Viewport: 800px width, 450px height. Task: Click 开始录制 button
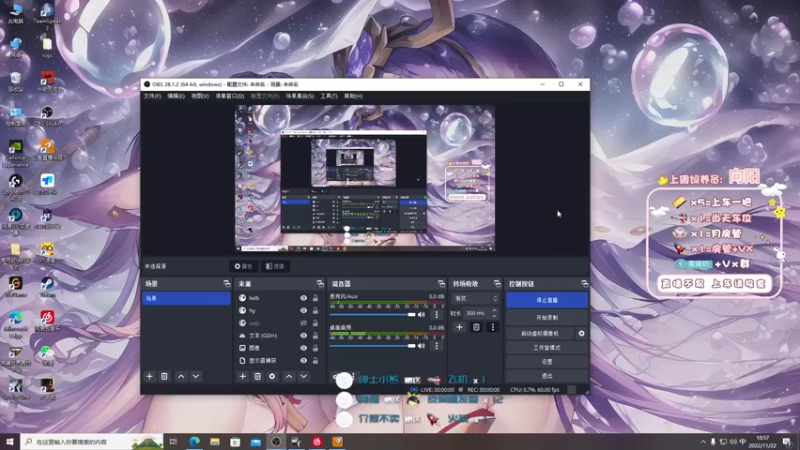pyautogui.click(x=547, y=317)
